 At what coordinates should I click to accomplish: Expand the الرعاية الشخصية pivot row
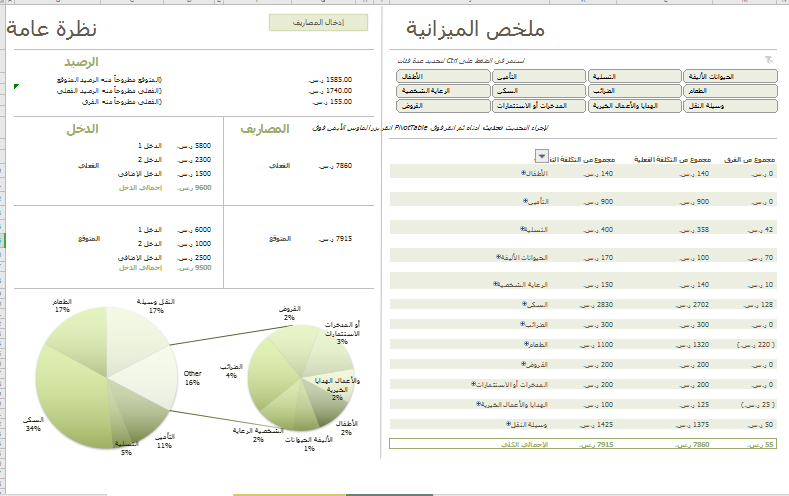tap(495, 284)
